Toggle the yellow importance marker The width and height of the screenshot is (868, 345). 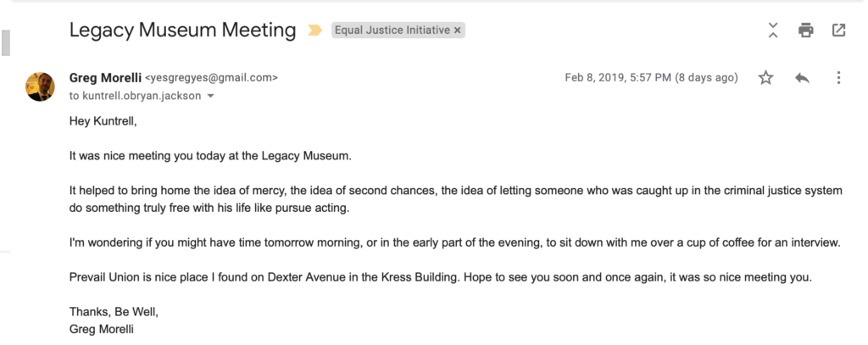click(x=314, y=31)
